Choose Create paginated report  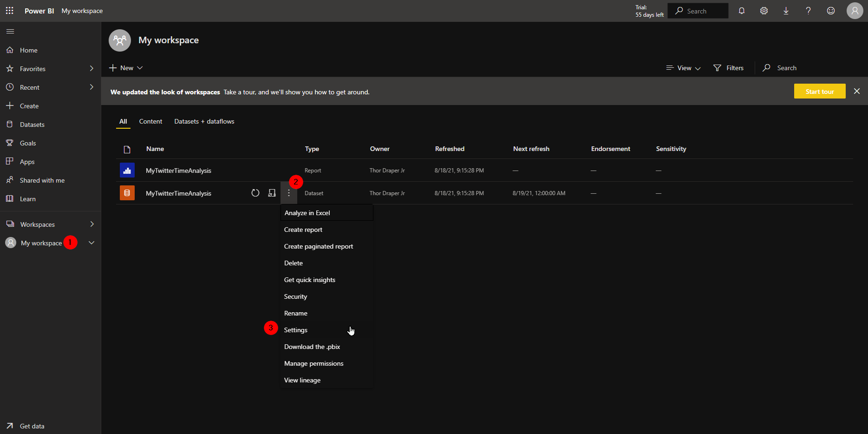click(327, 246)
